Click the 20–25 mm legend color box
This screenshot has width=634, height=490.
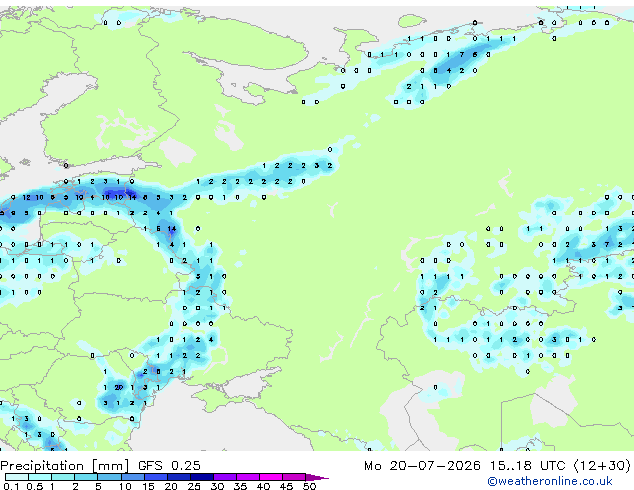pos(179,477)
